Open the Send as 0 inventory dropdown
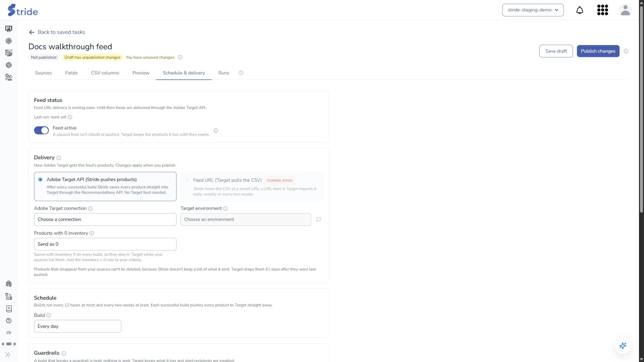 (x=105, y=244)
